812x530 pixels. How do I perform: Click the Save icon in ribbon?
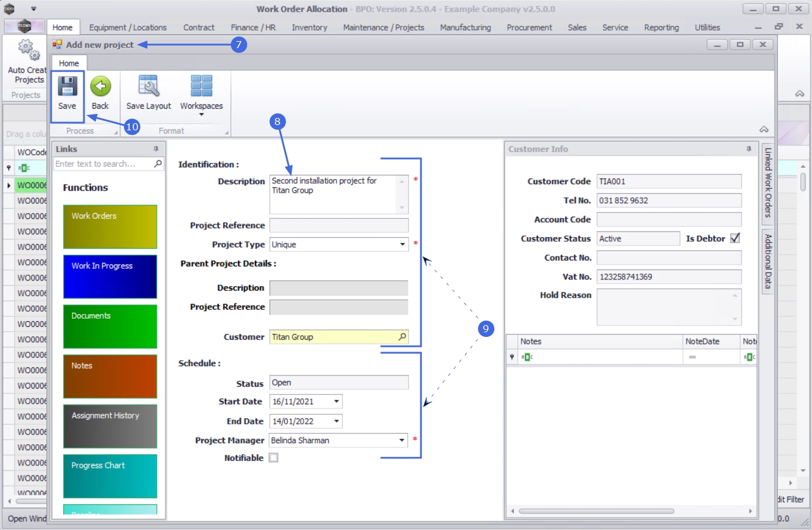[67, 87]
